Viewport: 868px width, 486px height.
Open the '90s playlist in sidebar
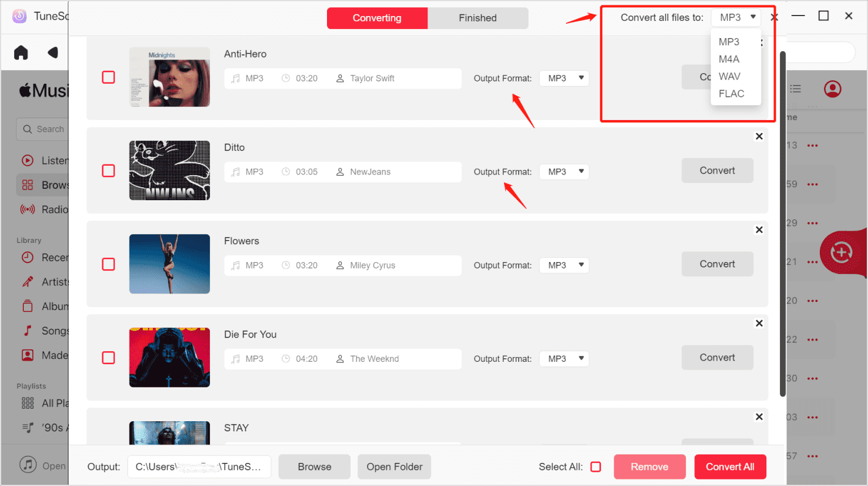coord(45,427)
